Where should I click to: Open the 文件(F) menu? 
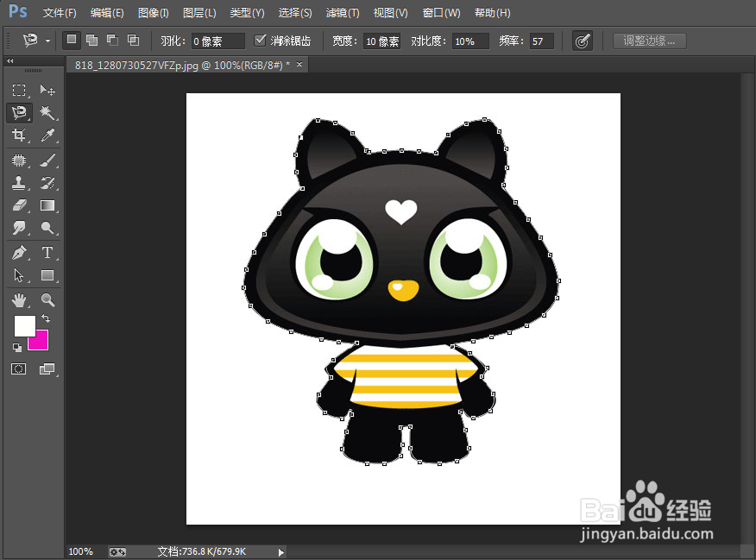[60, 13]
